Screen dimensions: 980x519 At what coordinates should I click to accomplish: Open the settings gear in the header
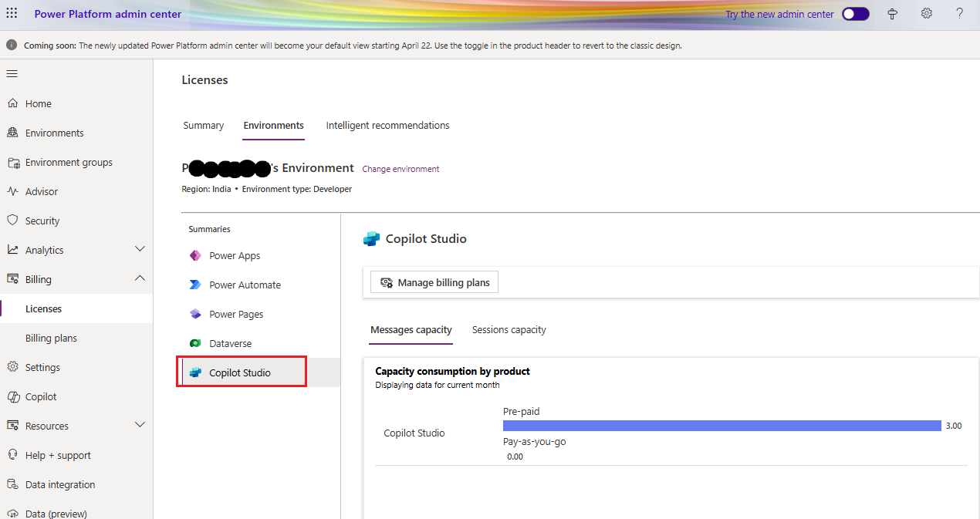(927, 14)
